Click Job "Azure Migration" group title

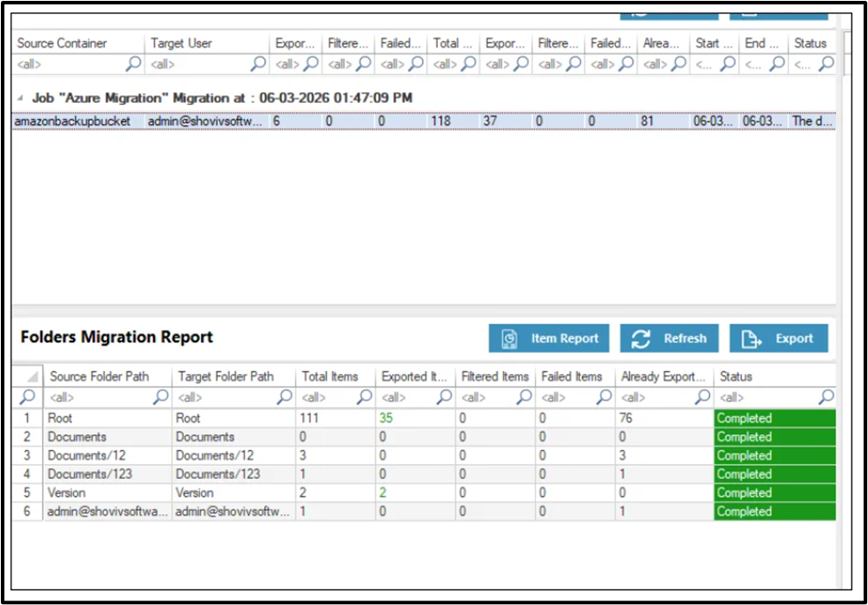222,98
